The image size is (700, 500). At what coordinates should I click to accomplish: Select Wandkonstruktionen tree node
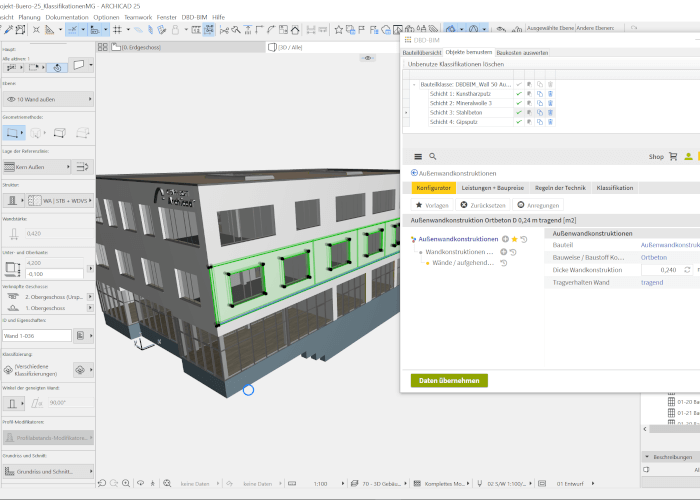point(459,252)
